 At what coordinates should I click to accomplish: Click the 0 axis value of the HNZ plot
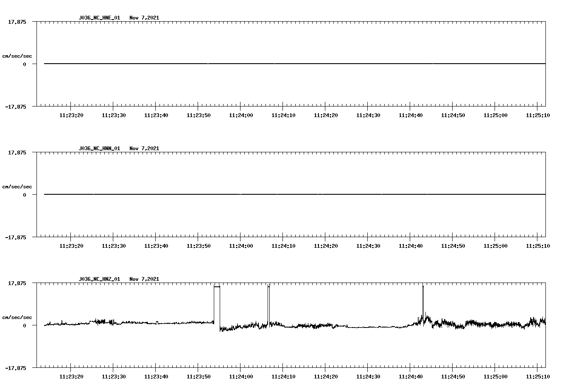tap(25, 325)
